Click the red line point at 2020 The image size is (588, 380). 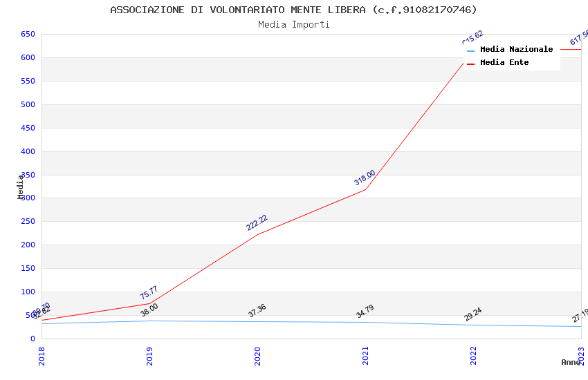(x=257, y=234)
